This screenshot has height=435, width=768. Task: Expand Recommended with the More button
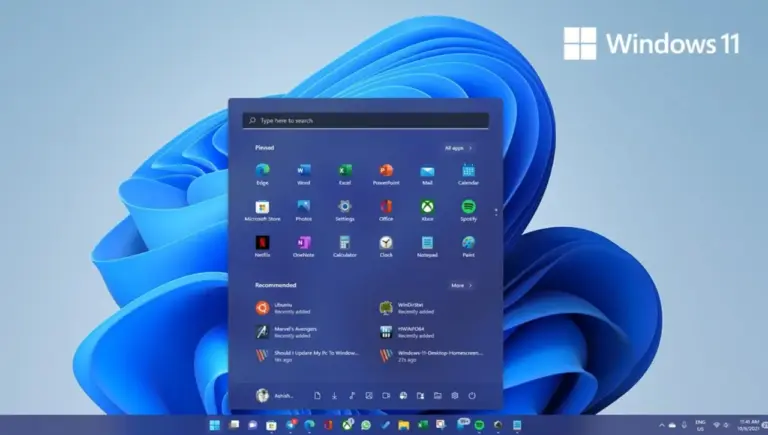[460, 285]
